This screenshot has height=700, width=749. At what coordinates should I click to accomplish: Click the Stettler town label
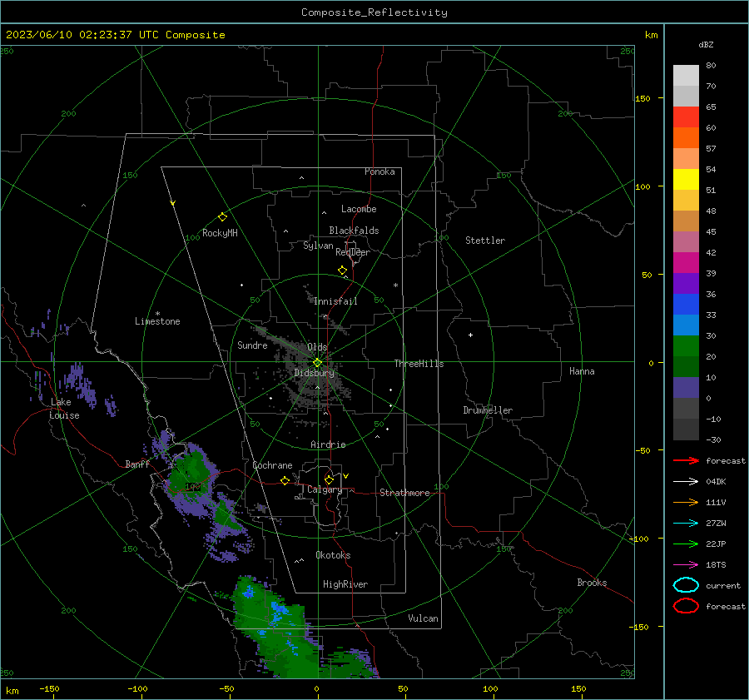coord(485,241)
